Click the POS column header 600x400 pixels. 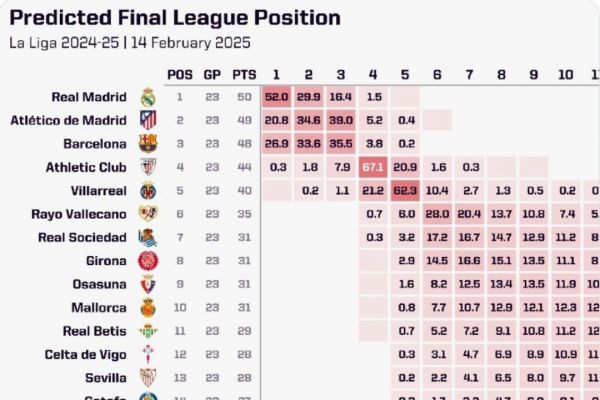(x=180, y=74)
